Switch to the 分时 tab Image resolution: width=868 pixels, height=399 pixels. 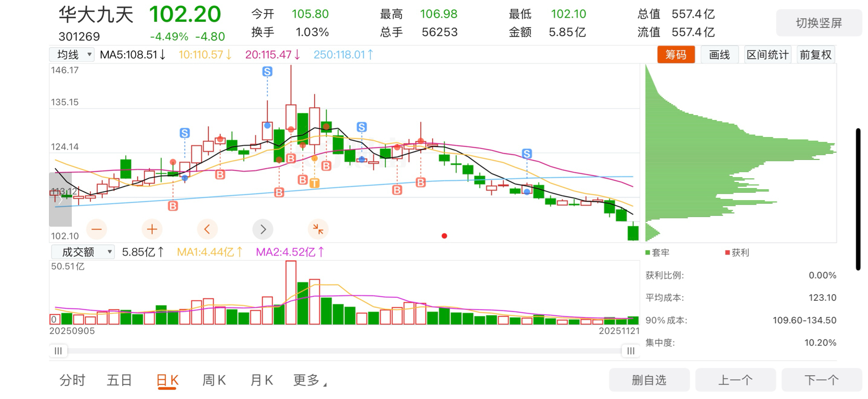72,380
